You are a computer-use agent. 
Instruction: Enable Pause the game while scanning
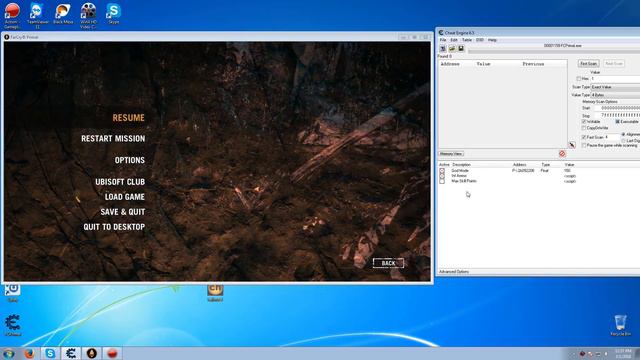[584, 145]
